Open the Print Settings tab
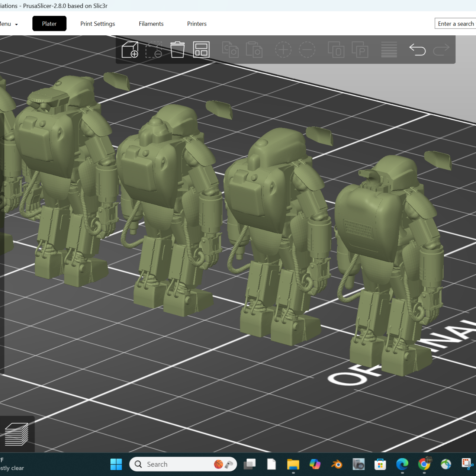This screenshot has width=476, height=476. [97, 24]
